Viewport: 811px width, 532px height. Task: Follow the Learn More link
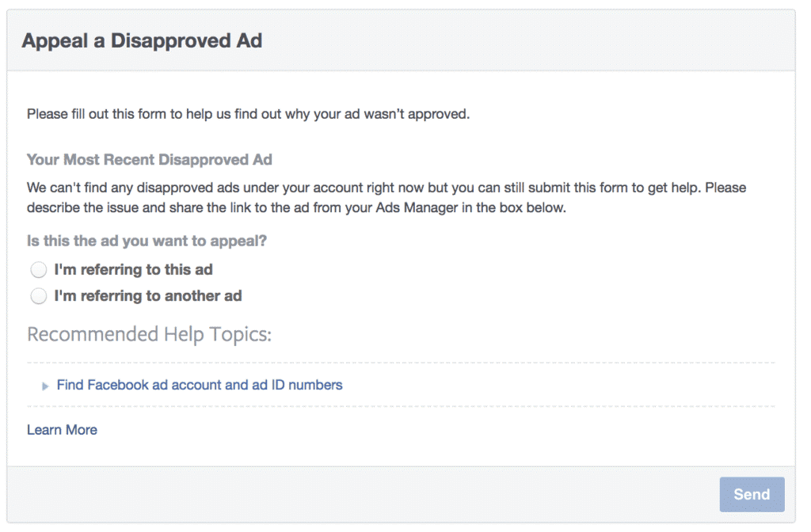62,430
